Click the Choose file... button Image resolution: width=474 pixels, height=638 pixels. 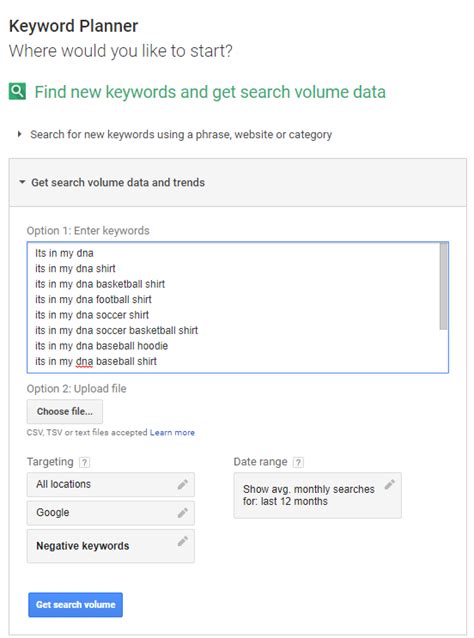pyautogui.click(x=65, y=411)
